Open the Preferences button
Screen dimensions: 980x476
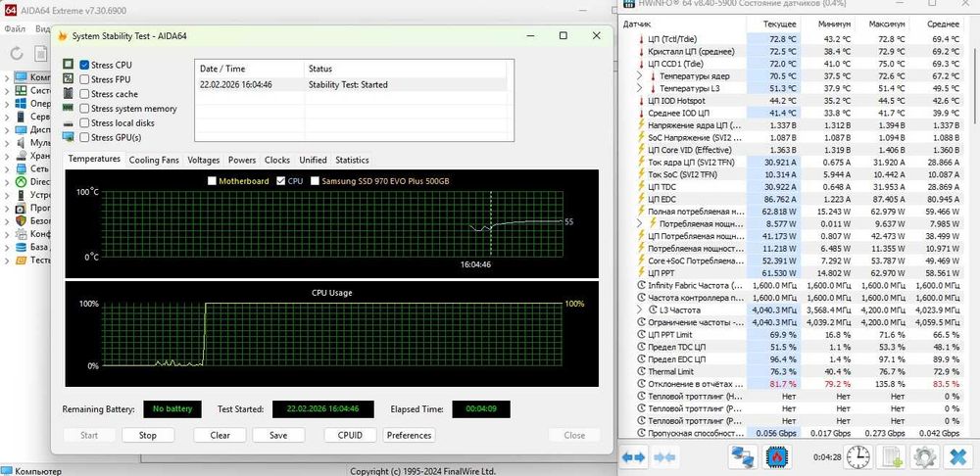tap(409, 436)
